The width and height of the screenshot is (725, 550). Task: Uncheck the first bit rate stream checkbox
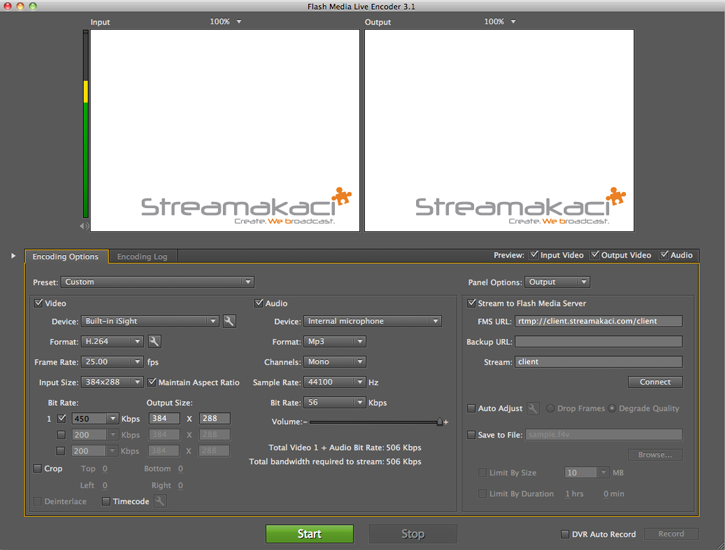click(61, 419)
